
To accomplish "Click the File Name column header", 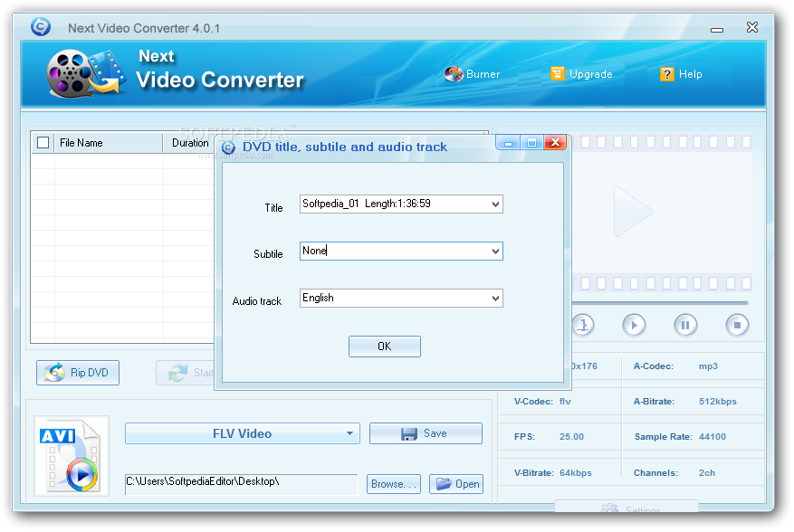I will tap(108, 143).
